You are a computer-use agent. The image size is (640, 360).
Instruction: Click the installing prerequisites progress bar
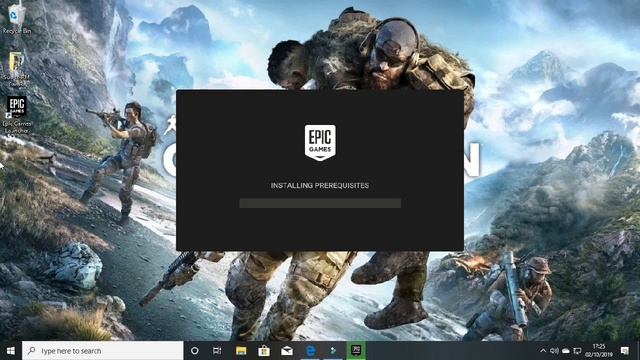pyautogui.click(x=320, y=203)
